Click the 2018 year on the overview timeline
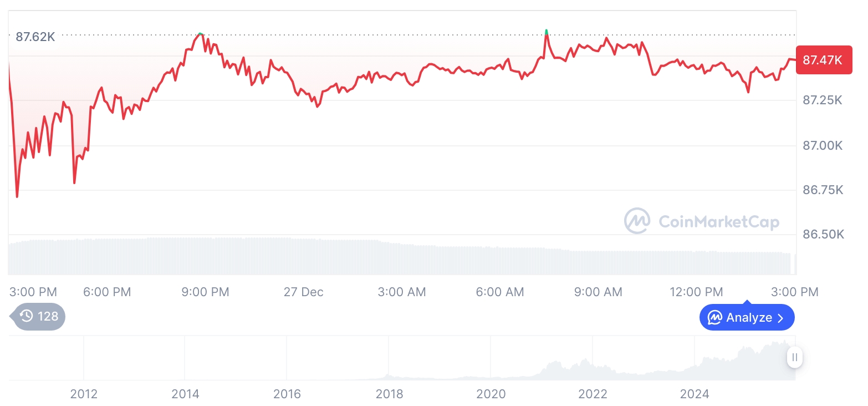Screen dimensions: 868x406 [x=389, y=394]
